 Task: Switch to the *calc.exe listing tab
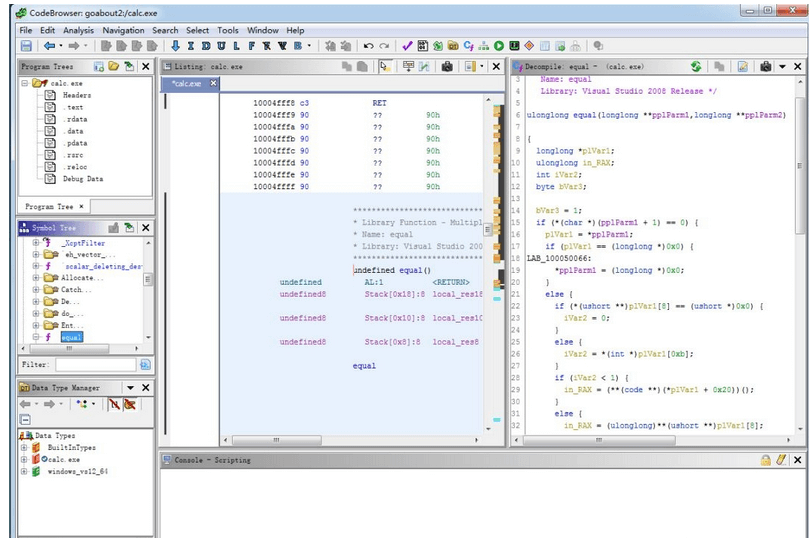tap(186, 84)
